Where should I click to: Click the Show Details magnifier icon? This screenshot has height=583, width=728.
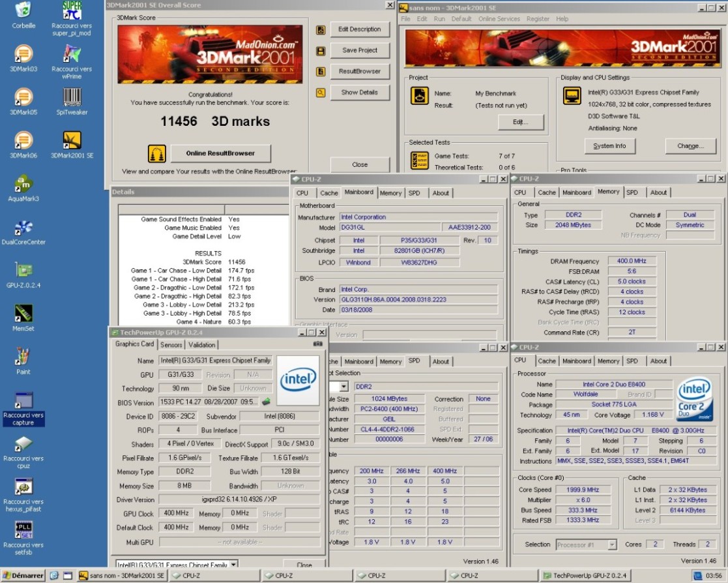[x=321, y=93]
